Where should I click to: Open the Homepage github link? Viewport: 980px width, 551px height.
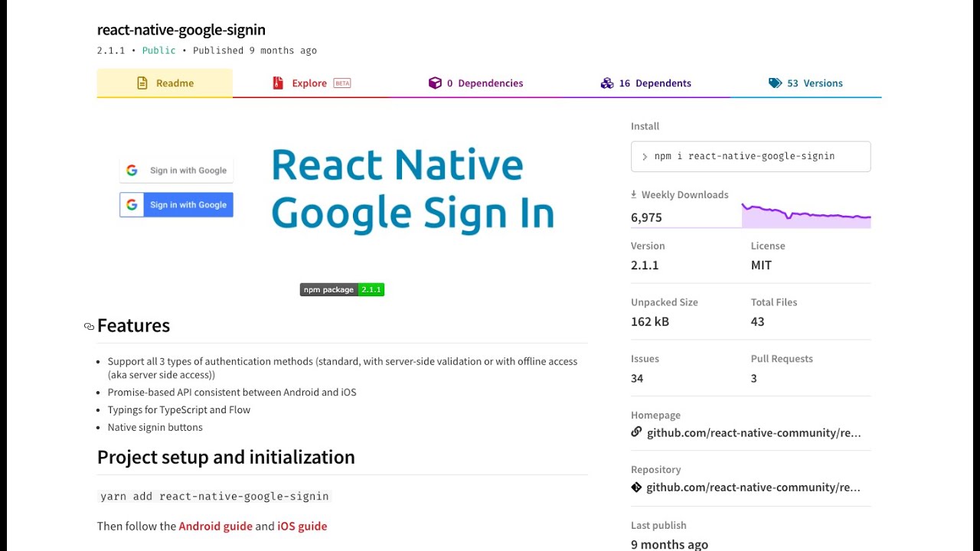click(753, 432)
